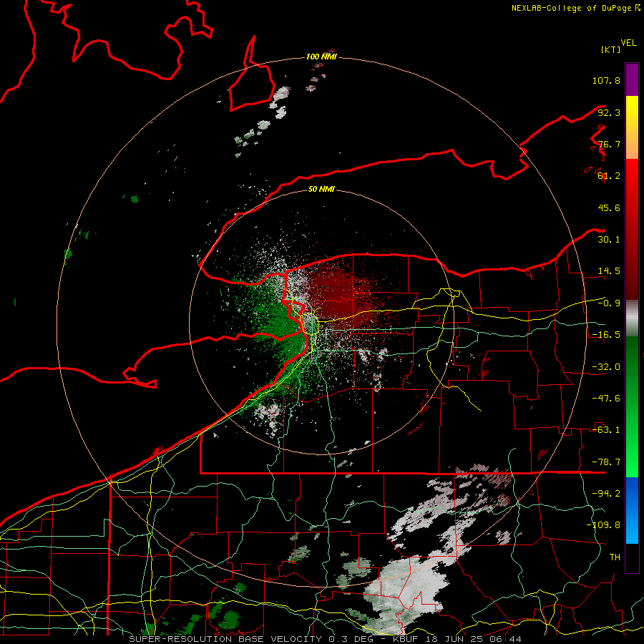Click the purple segment of color bar

(632, 79)
